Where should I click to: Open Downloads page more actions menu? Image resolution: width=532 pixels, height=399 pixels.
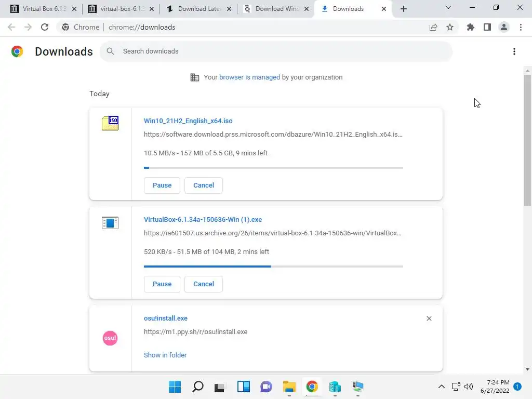click(x=514, y=51)
